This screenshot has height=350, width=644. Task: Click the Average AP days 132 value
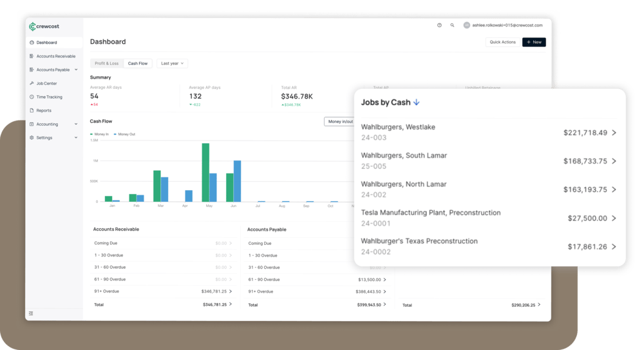[195, 96]
